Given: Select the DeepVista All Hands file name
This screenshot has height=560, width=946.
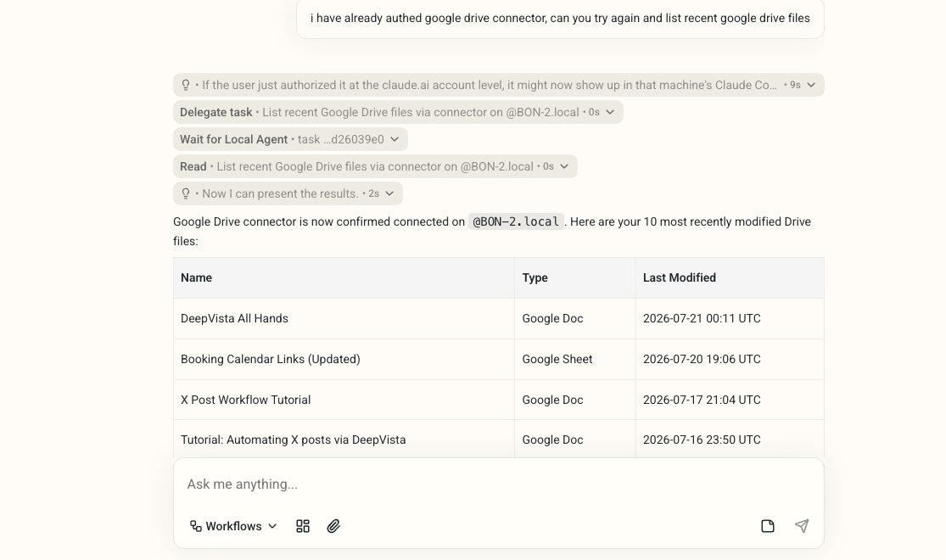Looking at the screenshot, I should pyautogui.click(x=234, y=319).
